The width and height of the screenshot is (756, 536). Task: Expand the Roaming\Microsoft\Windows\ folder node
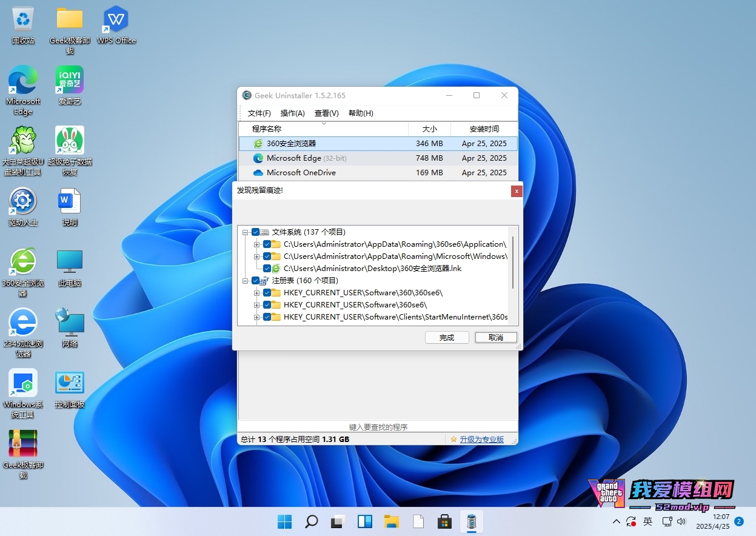[x=257, y=256]
